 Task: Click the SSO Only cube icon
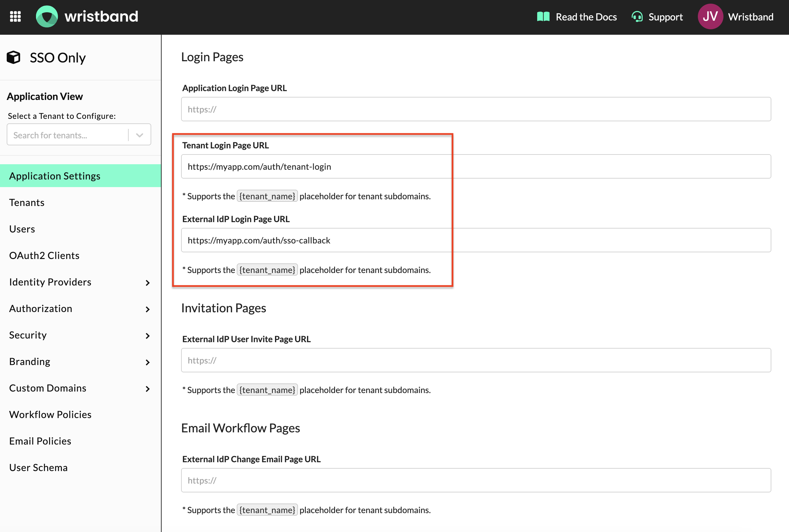click(14, 57)
